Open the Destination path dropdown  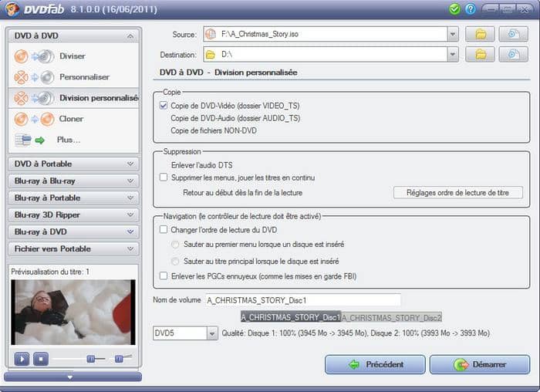point(453,55)
